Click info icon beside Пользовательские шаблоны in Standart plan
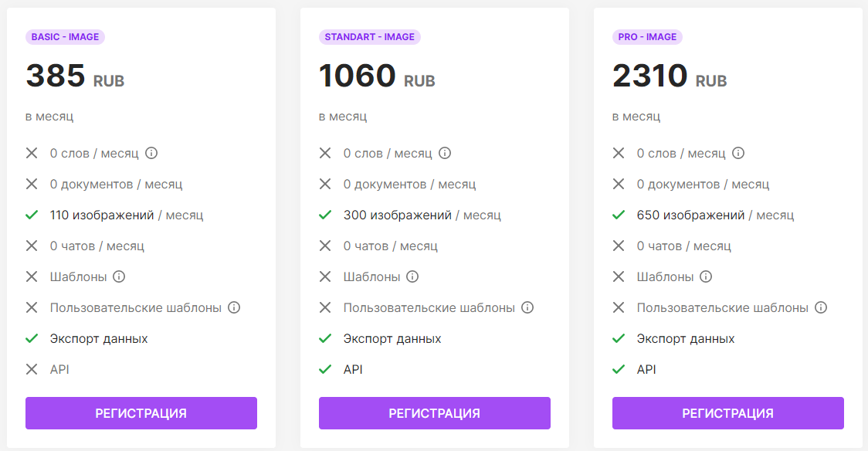The image size is (868, 451). (x=527, y=307)
